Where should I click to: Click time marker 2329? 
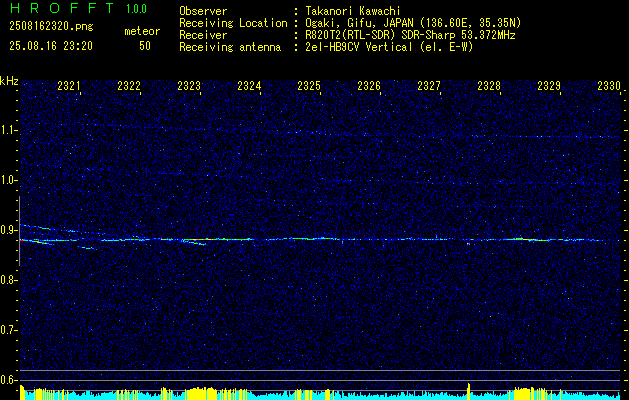pos(549,85)
